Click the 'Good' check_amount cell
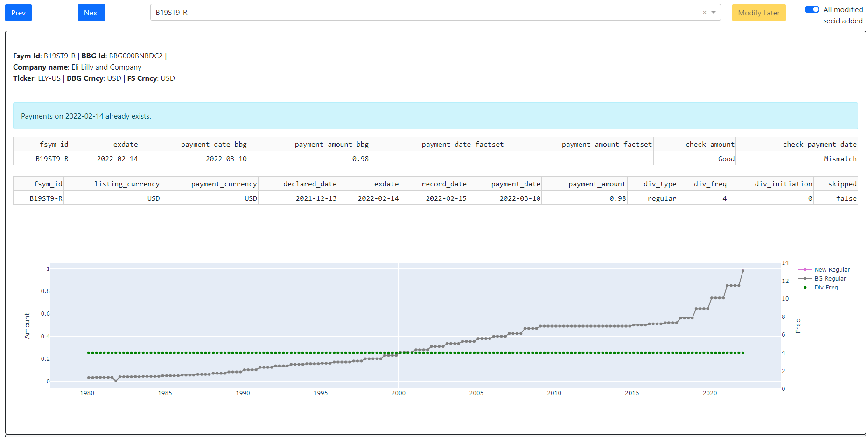Viewport: 868px width, 437px height. pyautogui.click(x=726, y=159)
